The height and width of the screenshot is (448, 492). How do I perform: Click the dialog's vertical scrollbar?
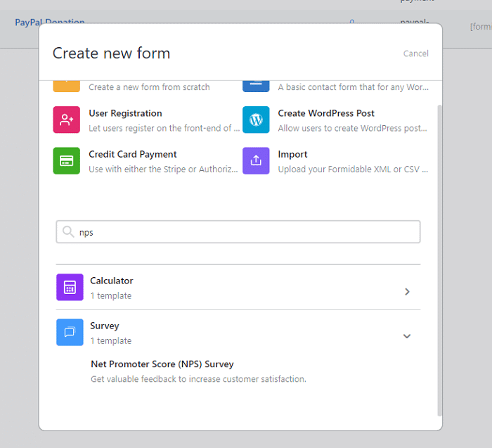tap(440, 260)
